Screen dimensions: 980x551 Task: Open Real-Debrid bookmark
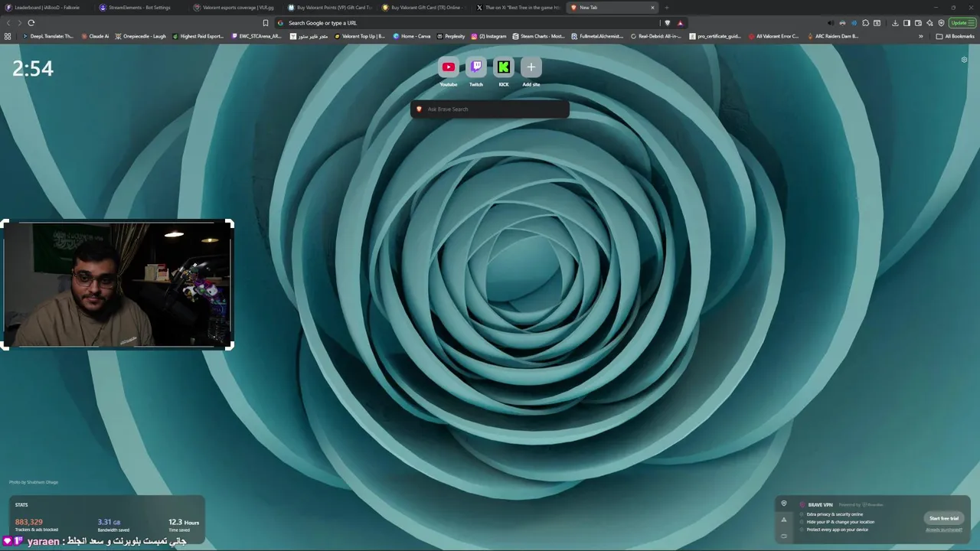(x=656, y=36)
